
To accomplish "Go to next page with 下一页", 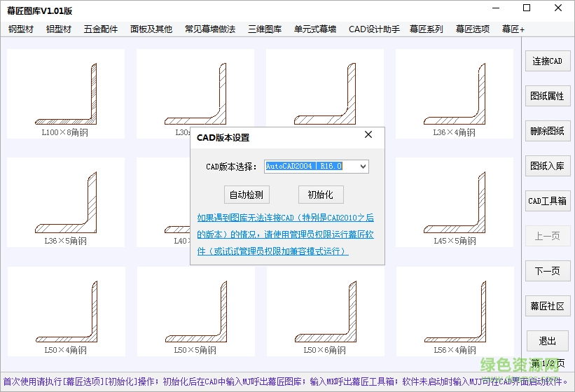I will (x=547, y=271).
